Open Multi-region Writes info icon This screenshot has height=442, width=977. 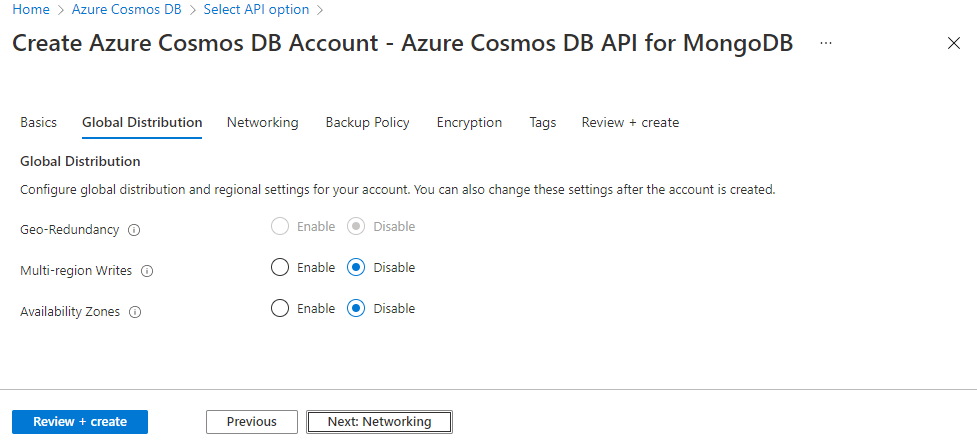pyautogui.click(x=147, y=271)
